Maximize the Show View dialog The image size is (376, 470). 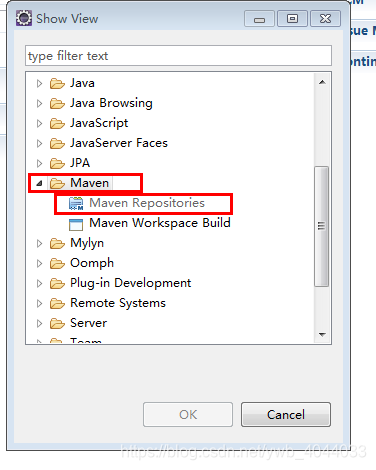click(292, 19)
